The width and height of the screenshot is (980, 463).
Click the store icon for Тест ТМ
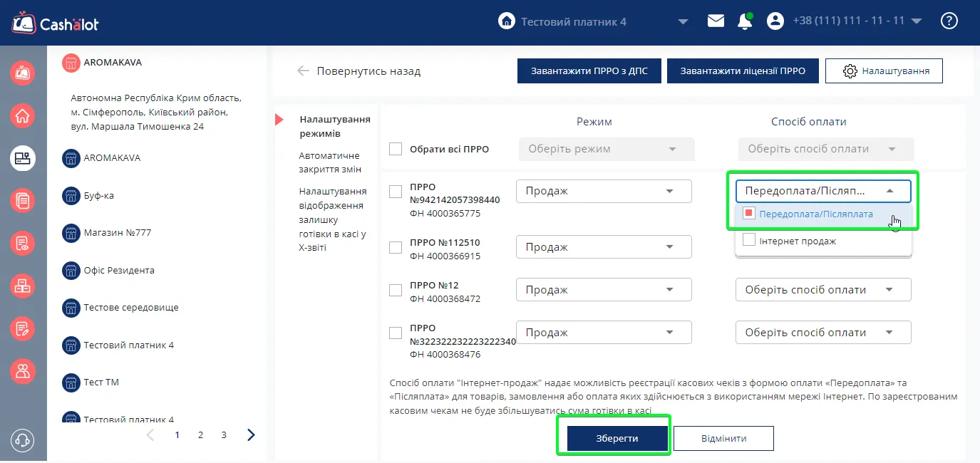(x=71, y=383)
